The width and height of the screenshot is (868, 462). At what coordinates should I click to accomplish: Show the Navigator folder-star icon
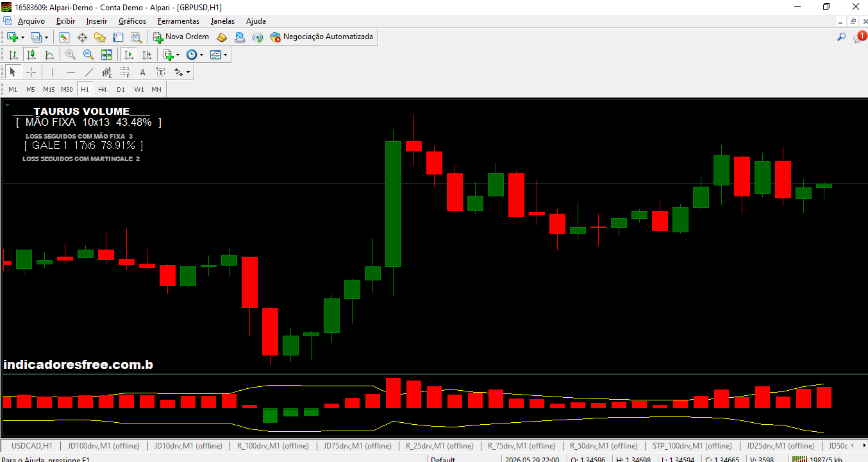point(100,37)
